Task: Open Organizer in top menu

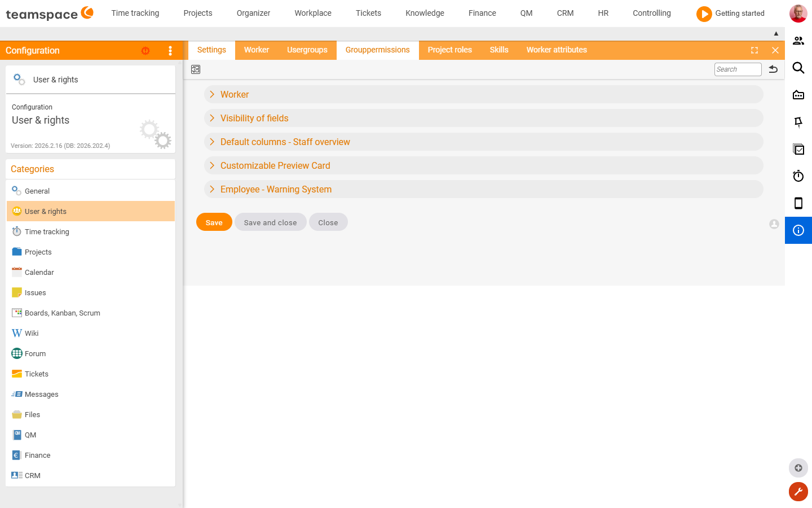Action: (x=254, y=13)
